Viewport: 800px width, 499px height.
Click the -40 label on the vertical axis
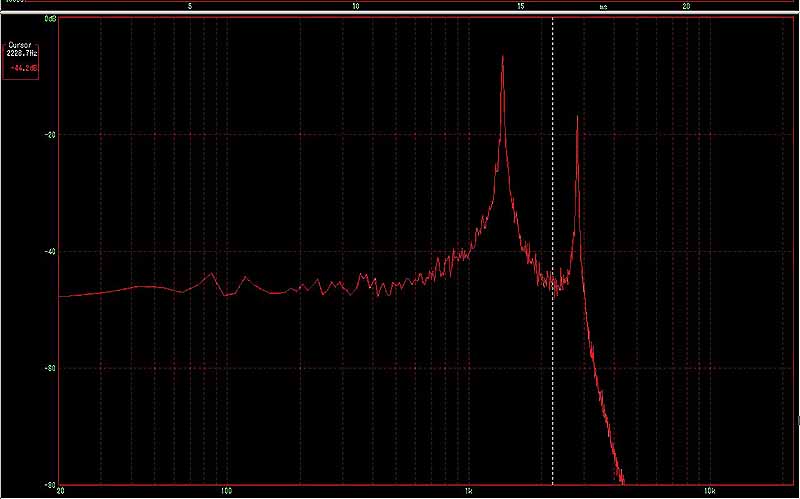(x=49, y=251)
